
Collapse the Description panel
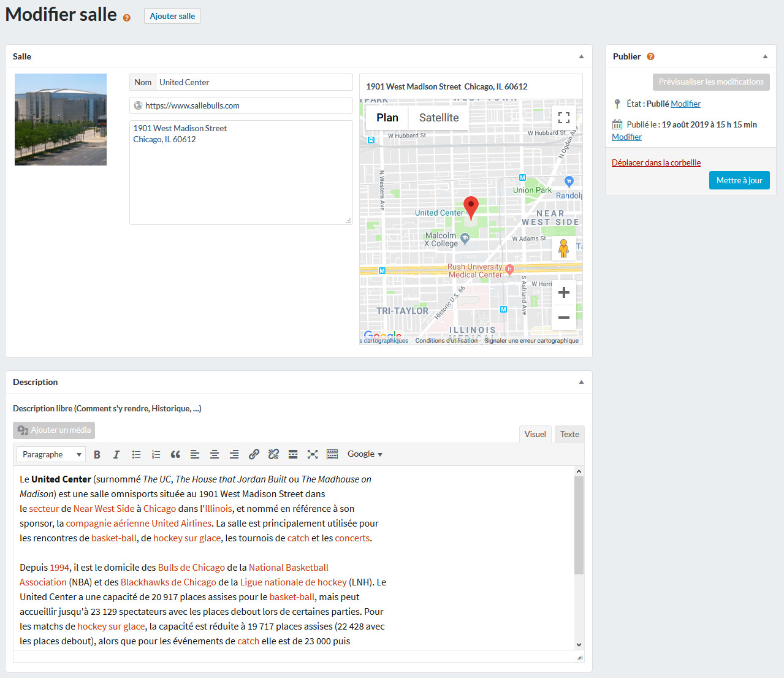[581, 382]
